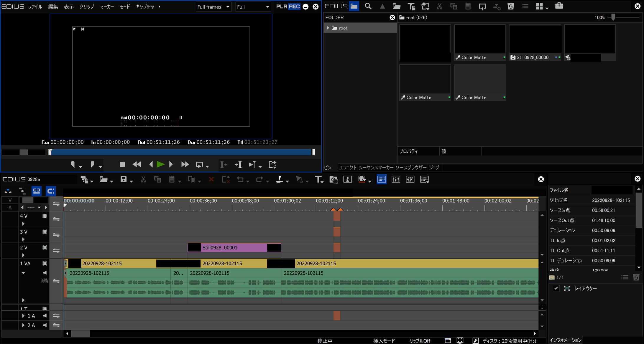Click the REC mode button
This screenshot has width=644, height=344.
[294, 6]
